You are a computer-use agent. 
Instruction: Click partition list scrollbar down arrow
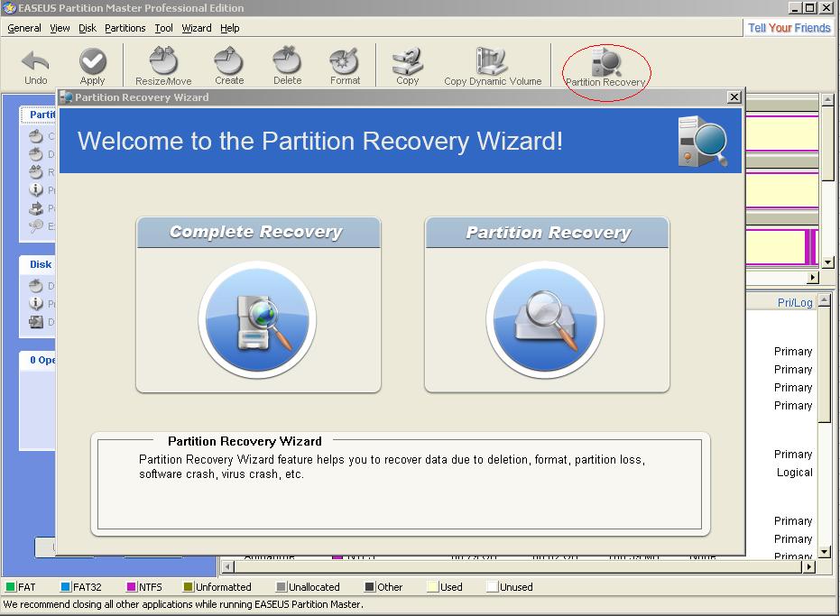(825, 551)
